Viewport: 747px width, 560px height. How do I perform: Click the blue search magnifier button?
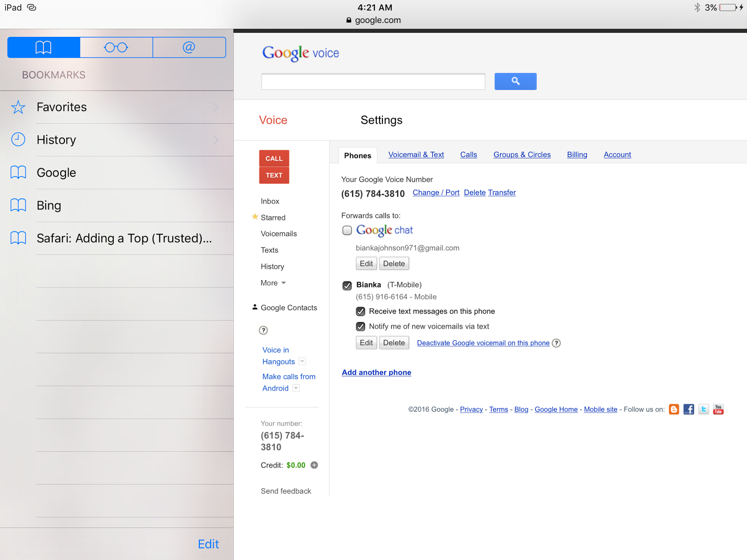click(515, 81)
